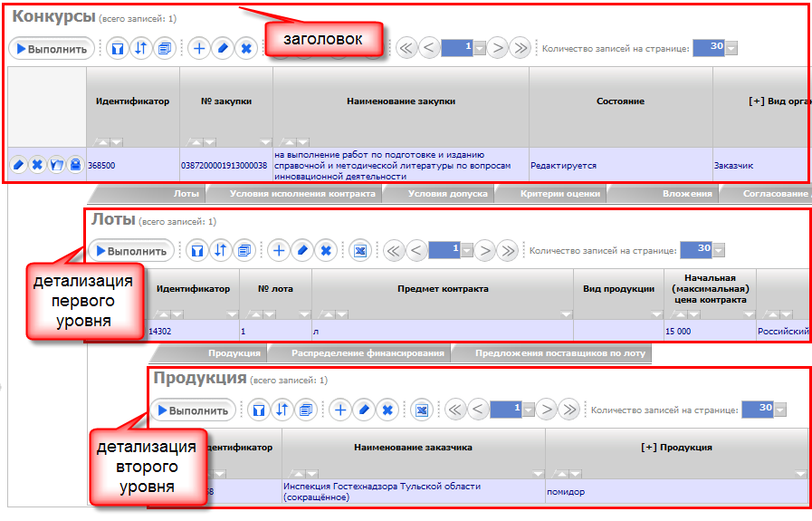The width and height of the screenshot is (812, 521).
Task: Go to last page in Продукция pager
Action: tap(569, 410)
